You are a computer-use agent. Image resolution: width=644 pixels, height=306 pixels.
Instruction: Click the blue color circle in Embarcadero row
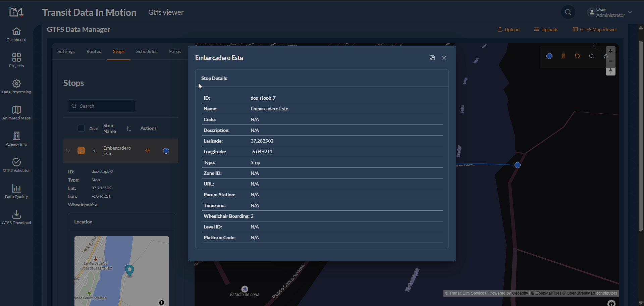point(166,151)
